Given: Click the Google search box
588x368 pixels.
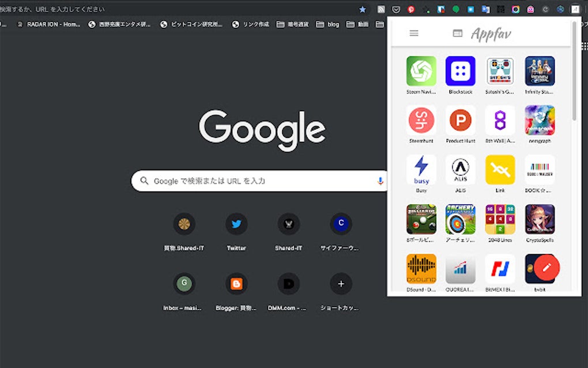Looking at the screenshot, I should pos(259,181).
